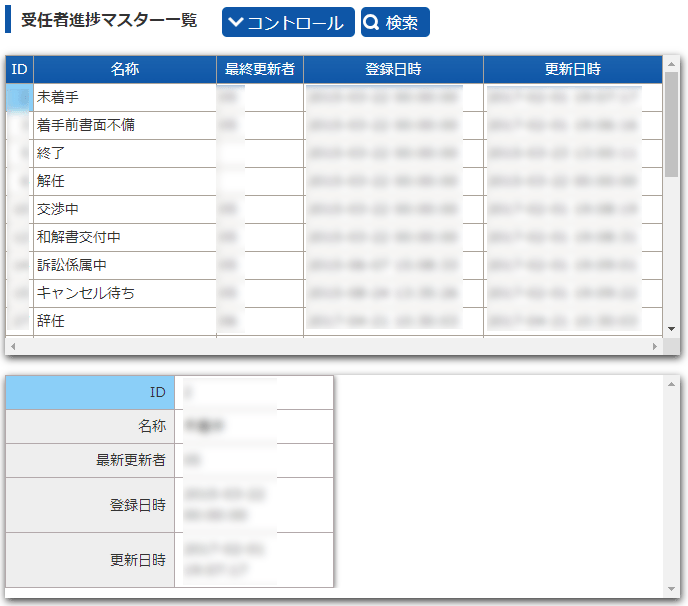
Task: Click the table's vertical scrollbar down arrow
Action: pos(671,328)
